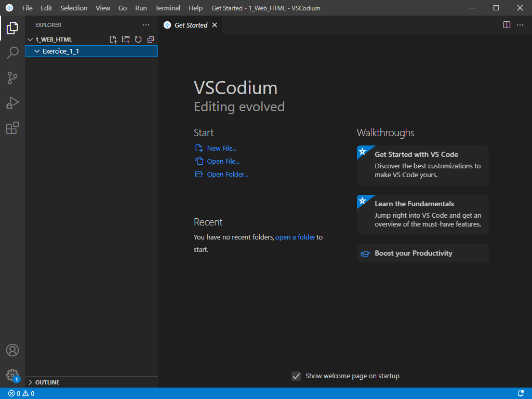The height and width of the screenshot is (399, 532).
Task: Select the Exercice_1_1 folder name
Action: click(x=61, y=51)
